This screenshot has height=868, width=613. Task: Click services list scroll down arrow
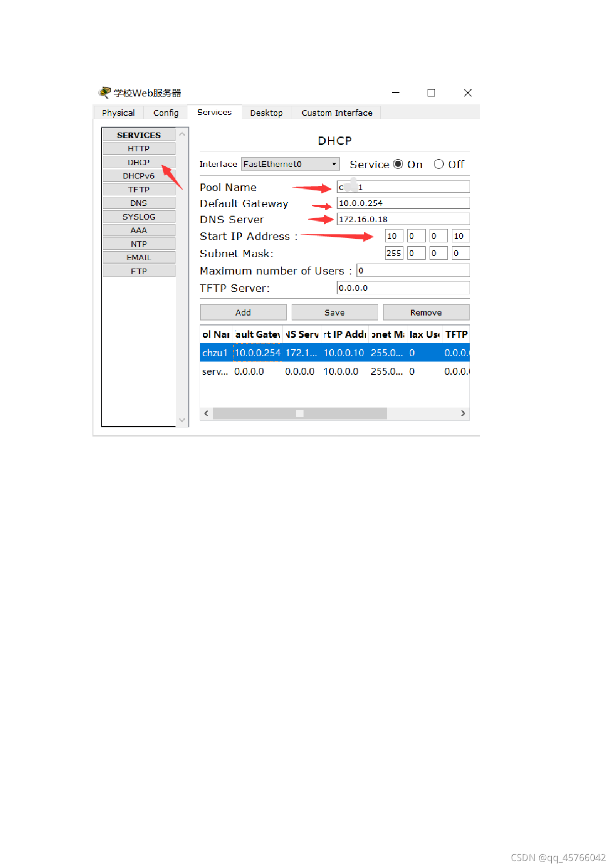[x=182, y=420]
